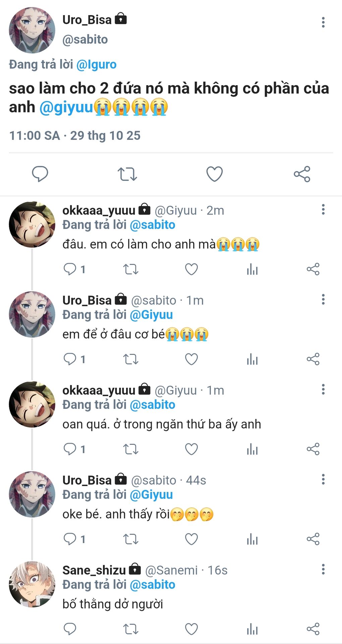Like the main tweet about @giyuu
Image resolution: width=342 pixels, height=644 pixels.
point(214,174)
